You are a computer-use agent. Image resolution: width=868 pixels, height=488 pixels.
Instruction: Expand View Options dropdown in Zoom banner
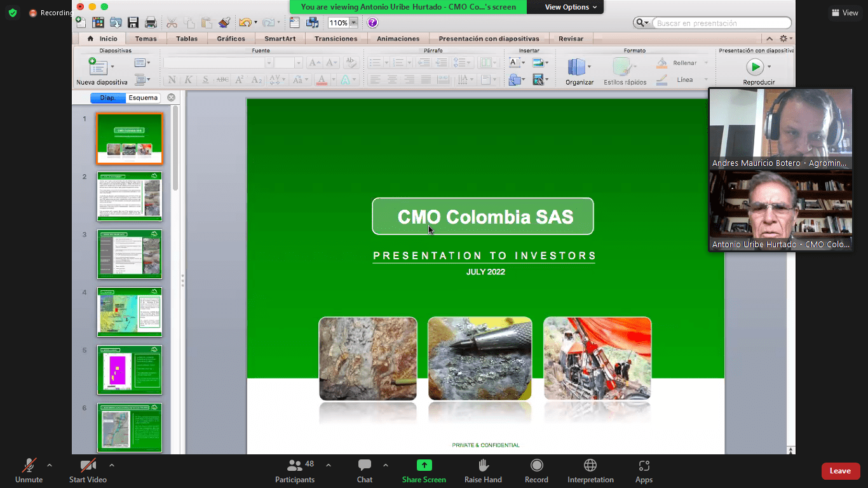tap(571, 7)
